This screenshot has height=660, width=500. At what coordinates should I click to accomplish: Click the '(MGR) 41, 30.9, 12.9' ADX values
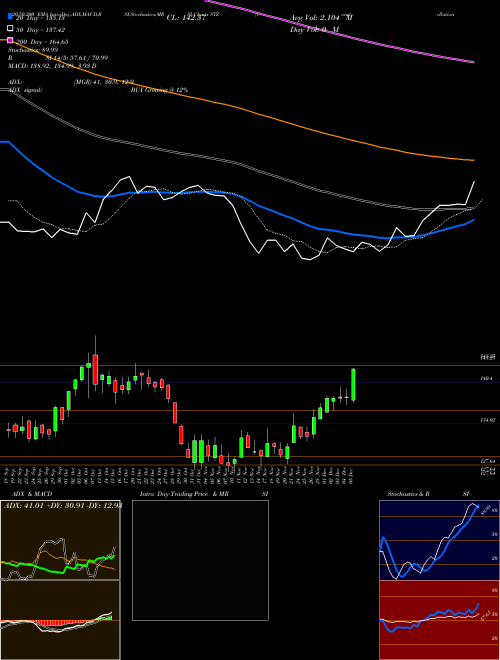pos(104,82)
